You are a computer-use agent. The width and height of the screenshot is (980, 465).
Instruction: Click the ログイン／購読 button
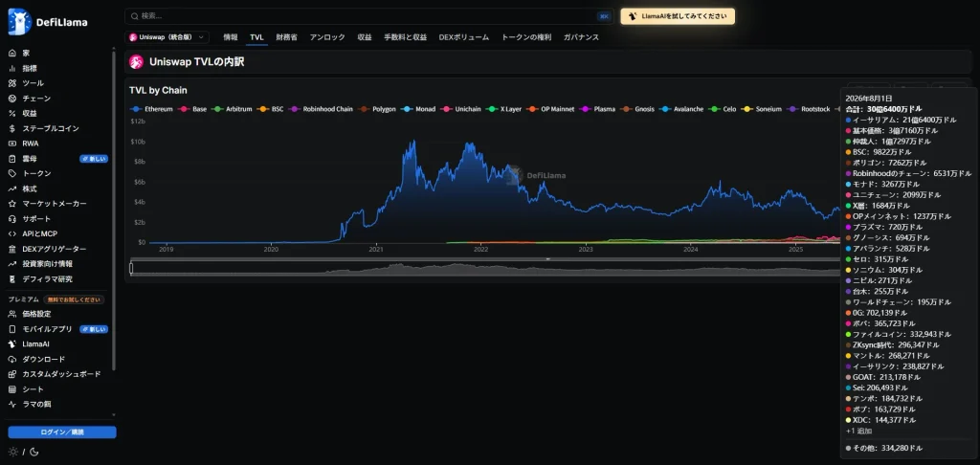62,432
